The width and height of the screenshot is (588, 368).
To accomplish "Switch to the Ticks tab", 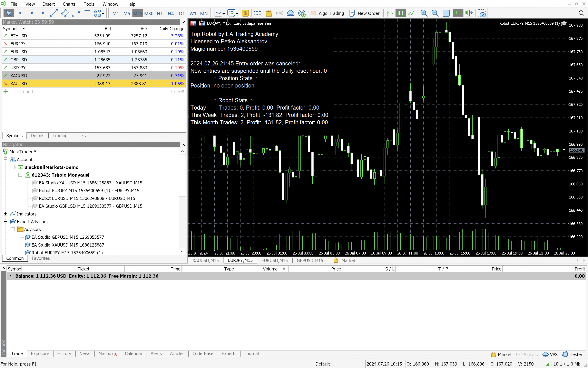I will pyautogui.click(x=80, y=136).
